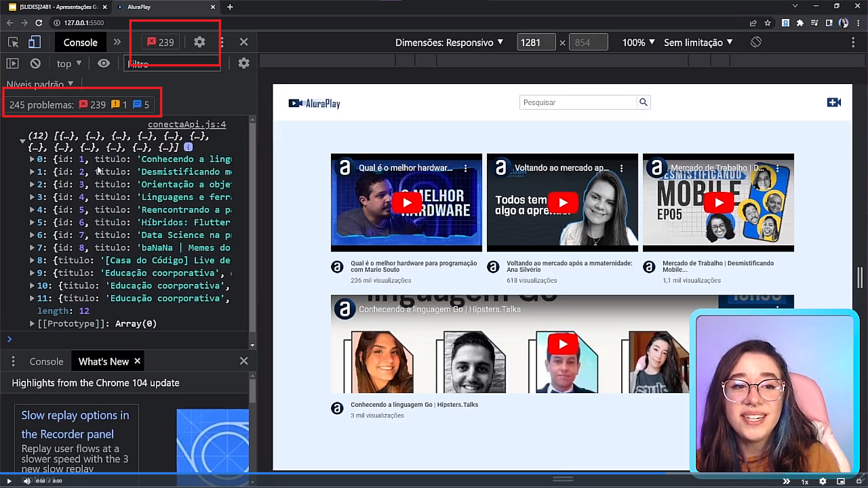Play the 'Mercado de Trabalho' video
Screen dimensions: 868x488
718,202
